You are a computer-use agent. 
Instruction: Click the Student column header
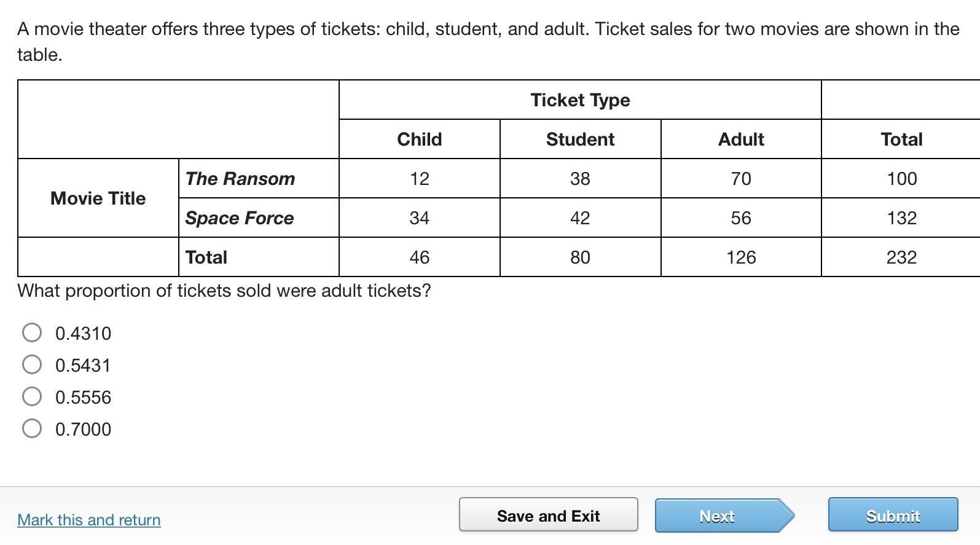click(580, 139)
